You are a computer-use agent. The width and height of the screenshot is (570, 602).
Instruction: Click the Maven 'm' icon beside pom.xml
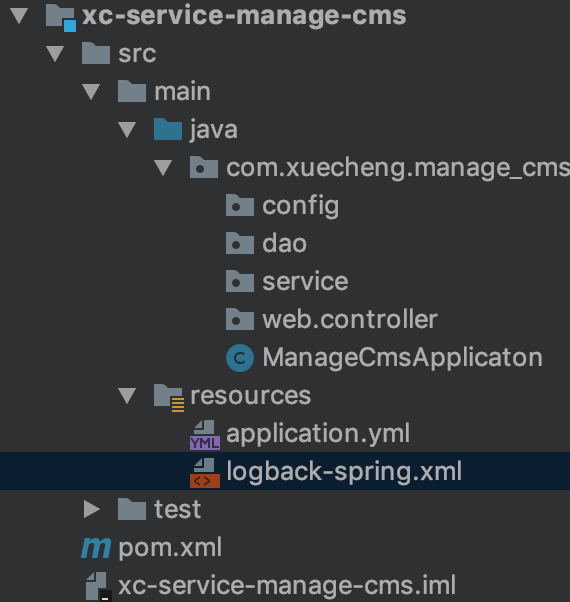tap(96, 547)
